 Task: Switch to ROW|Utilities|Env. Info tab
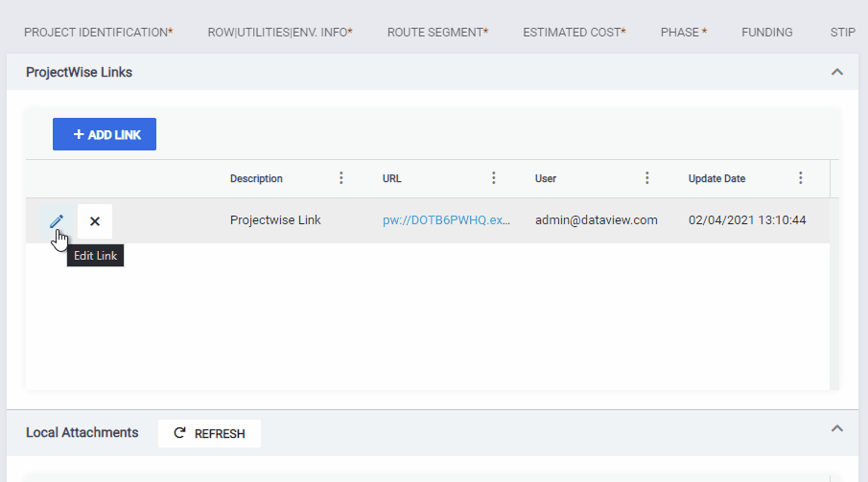tap(280, 33)
